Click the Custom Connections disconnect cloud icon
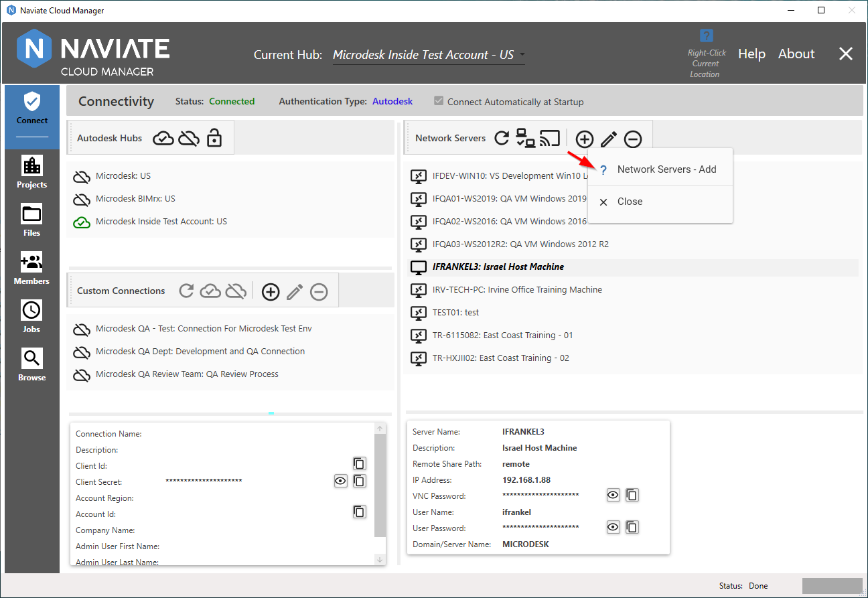868x598 pixels. coord(235,291)
